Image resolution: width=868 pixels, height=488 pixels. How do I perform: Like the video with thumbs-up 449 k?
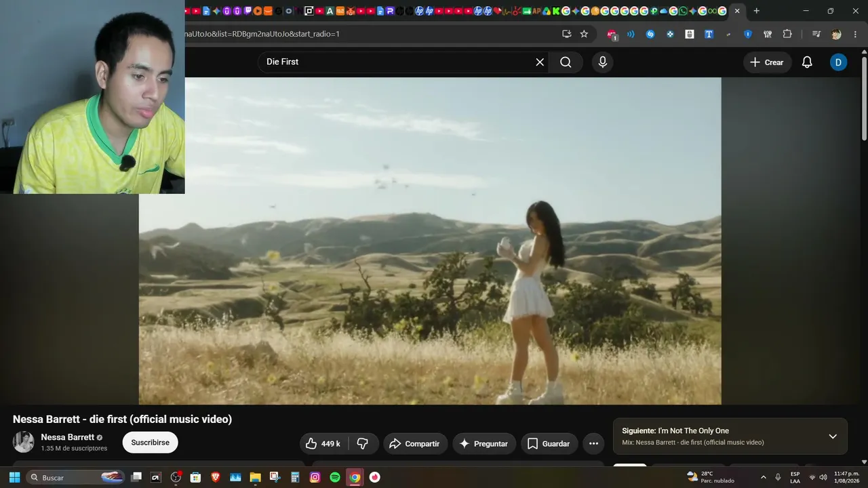point(323,443)
